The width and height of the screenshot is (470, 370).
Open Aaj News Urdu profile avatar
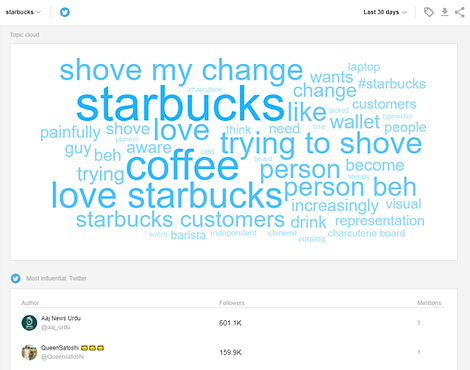(x=29, y=323)
